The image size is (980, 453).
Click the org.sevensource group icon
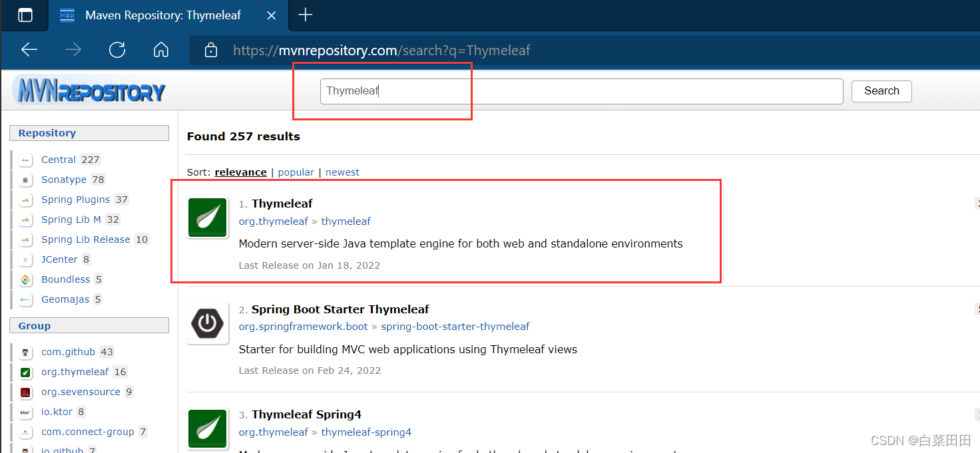click(x=26, y=392)
